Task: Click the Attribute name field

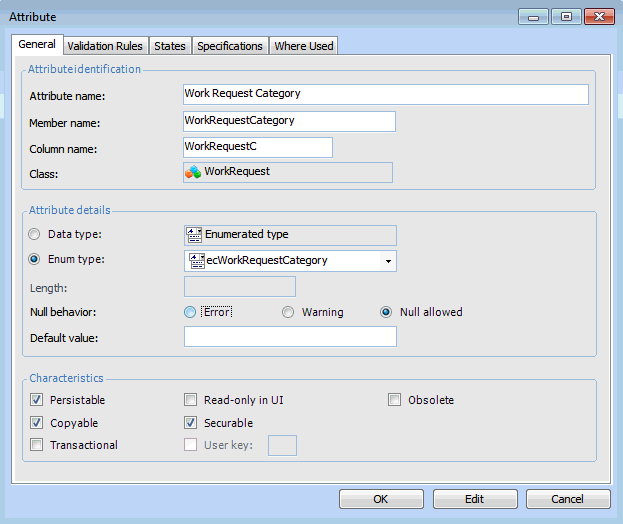Action: point(386,95)
